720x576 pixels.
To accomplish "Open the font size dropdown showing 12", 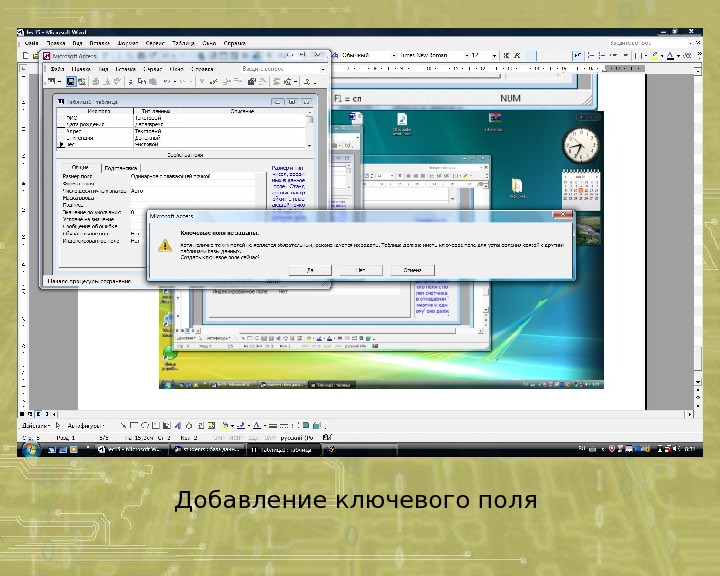I will click(x=495, y=56).
